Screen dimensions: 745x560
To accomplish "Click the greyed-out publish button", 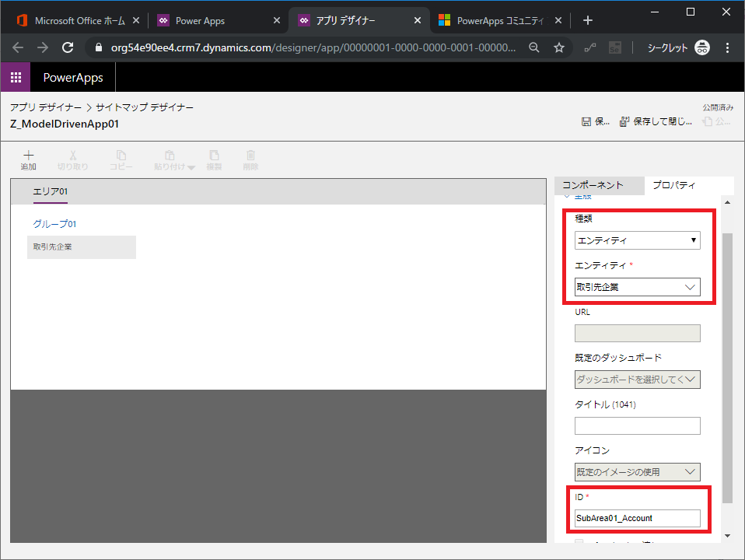I will 717,121.
